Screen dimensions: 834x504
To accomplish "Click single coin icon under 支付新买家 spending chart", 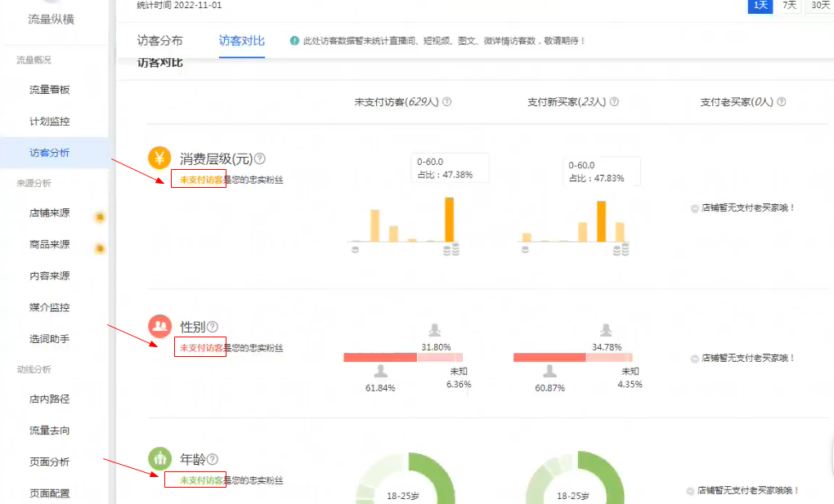I will [525, 249].
